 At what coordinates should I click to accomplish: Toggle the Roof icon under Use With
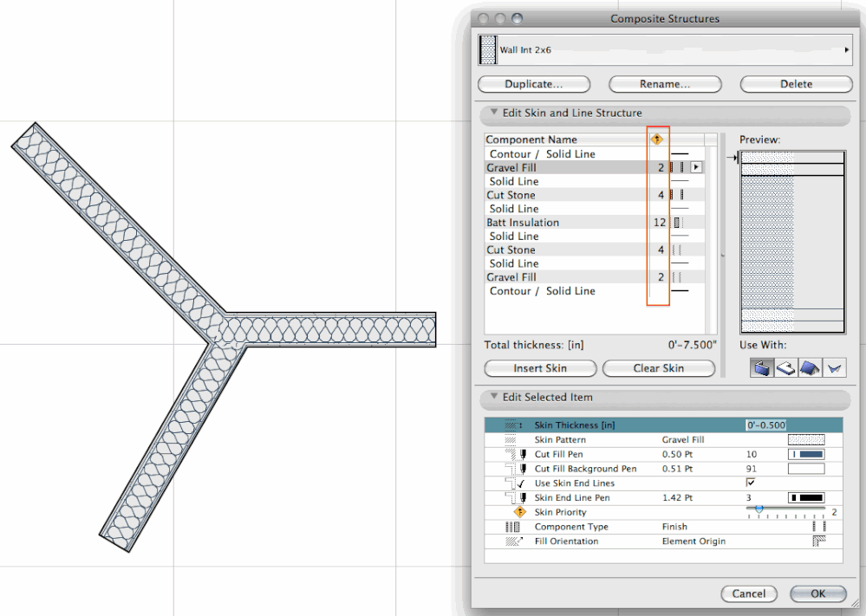click(808, 367)
